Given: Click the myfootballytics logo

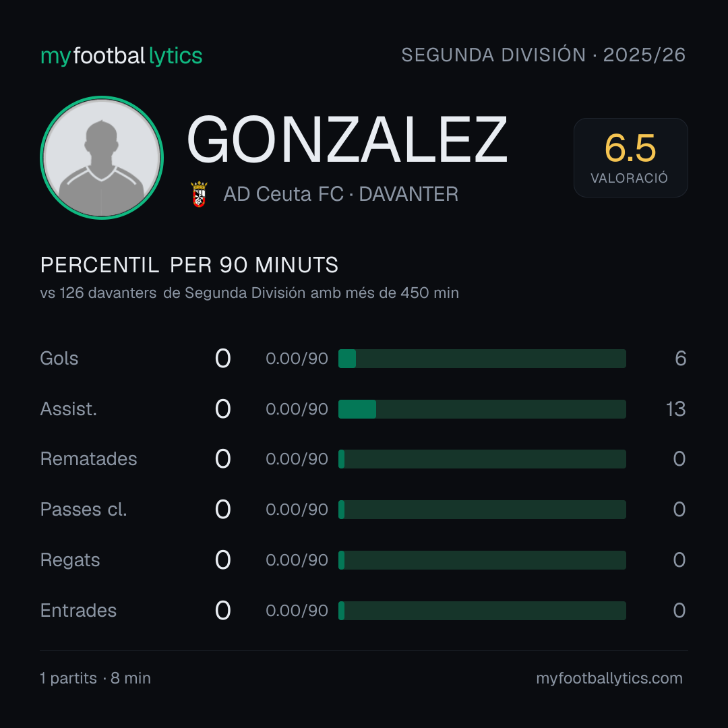Looking at the screenshot, I should pos(121,56).
